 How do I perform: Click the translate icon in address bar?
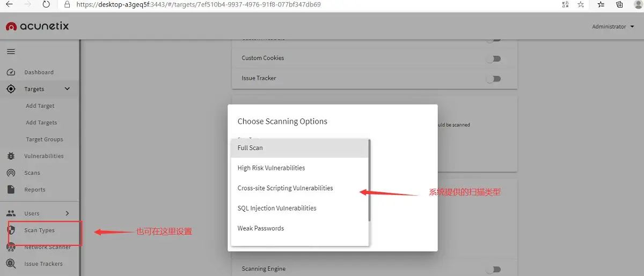pos(565,4)
